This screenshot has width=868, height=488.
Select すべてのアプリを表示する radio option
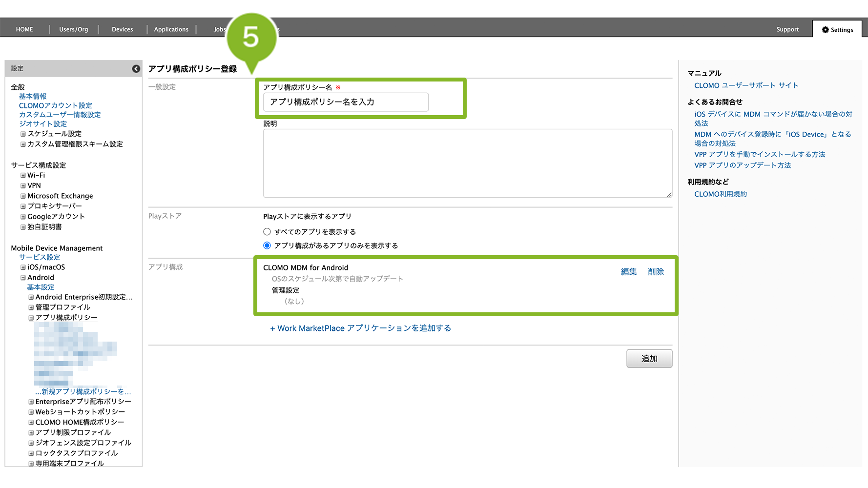tap(267, 232)
